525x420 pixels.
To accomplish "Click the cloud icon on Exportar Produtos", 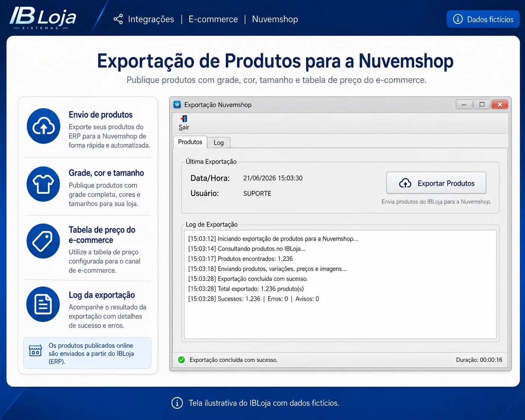I will 405,183.
